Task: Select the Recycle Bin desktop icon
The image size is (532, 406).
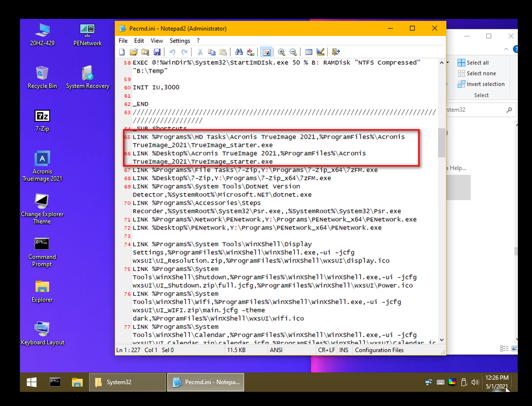Action: tap(42, 77)
